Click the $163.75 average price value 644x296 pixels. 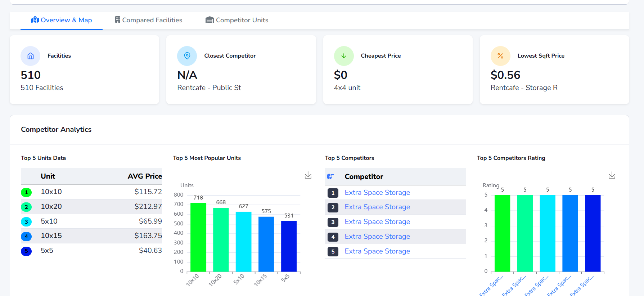tap(148, 236)
